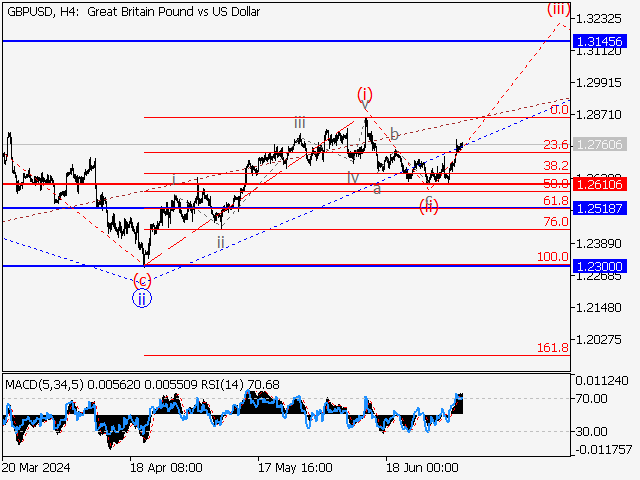Click the red wave (iii) label at top right

pos(558,9)
